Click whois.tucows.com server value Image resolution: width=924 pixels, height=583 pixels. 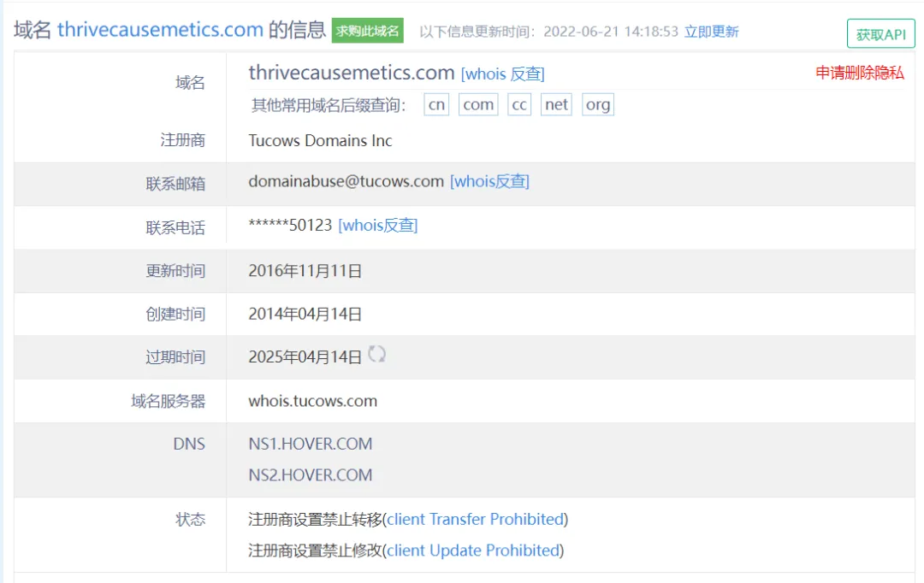tap(312, 401)
